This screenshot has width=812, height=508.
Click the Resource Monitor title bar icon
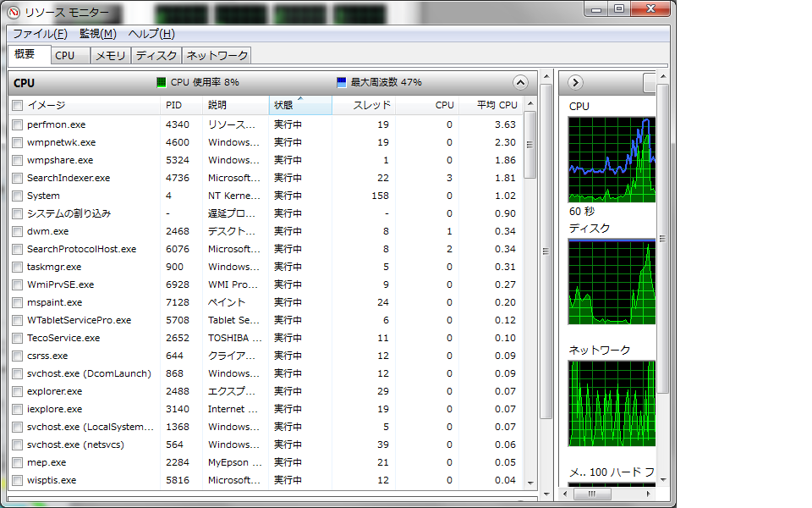click(x=14, y=13)
